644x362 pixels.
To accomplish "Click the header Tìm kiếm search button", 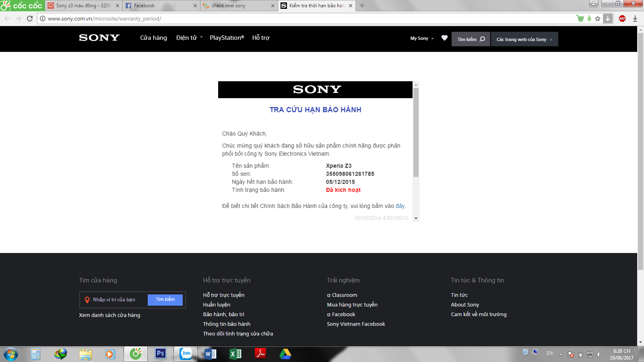I will 471,39.
